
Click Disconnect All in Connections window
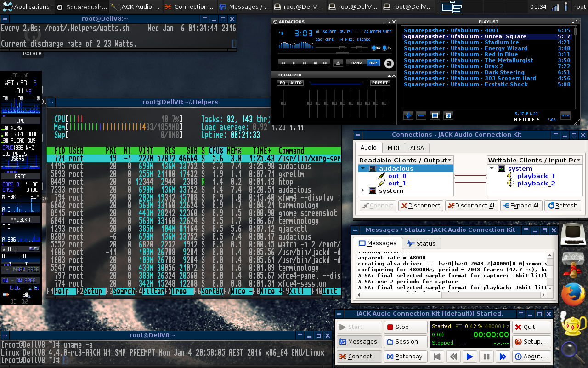[x=471, y=206]
